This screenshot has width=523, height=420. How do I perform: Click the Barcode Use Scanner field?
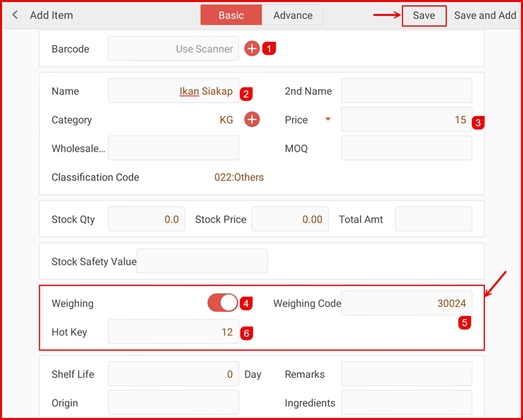tap(173, 49)
